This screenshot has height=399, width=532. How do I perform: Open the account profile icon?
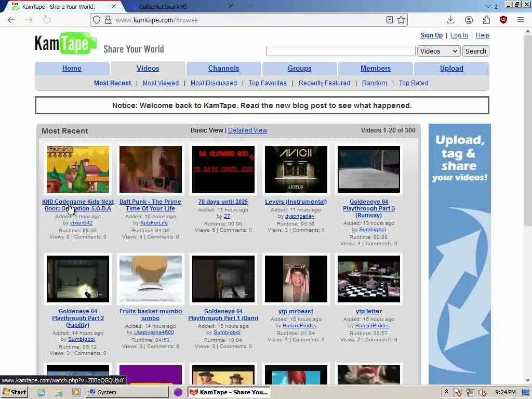pos(469,20)
